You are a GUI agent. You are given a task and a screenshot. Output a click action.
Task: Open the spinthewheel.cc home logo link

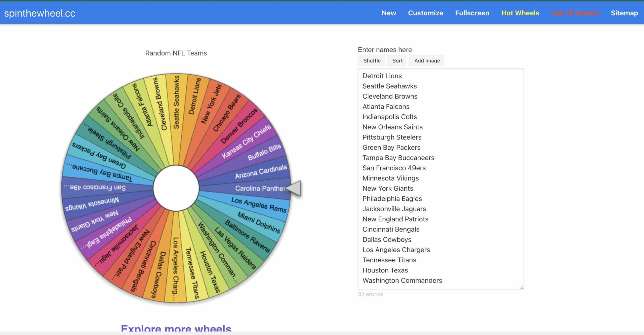[40, 13]
